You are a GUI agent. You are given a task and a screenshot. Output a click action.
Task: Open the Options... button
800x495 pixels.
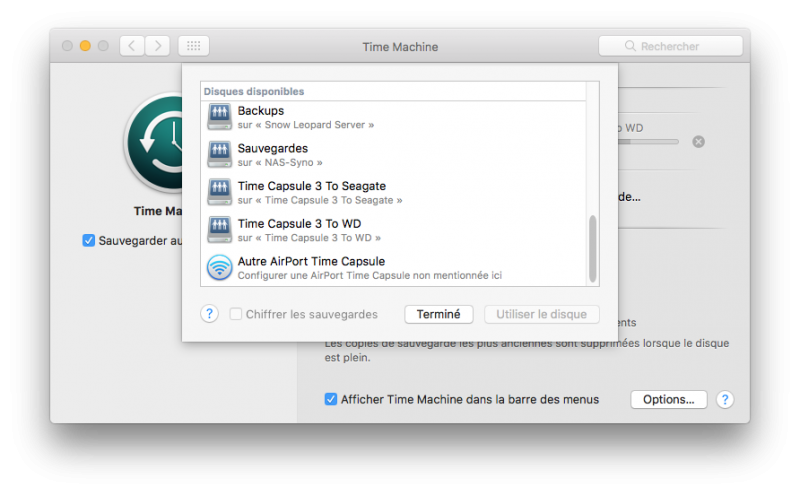pos(668,399)
